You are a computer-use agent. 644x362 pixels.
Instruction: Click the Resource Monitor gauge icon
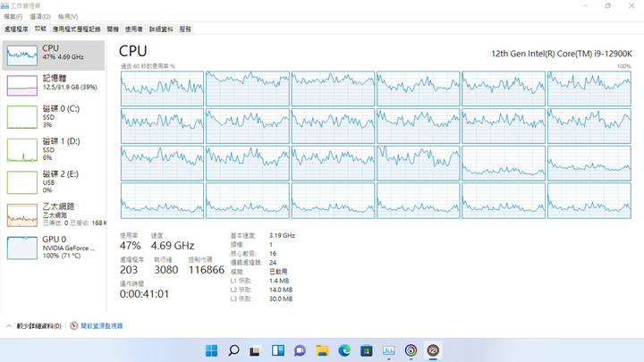pos(74,325)
